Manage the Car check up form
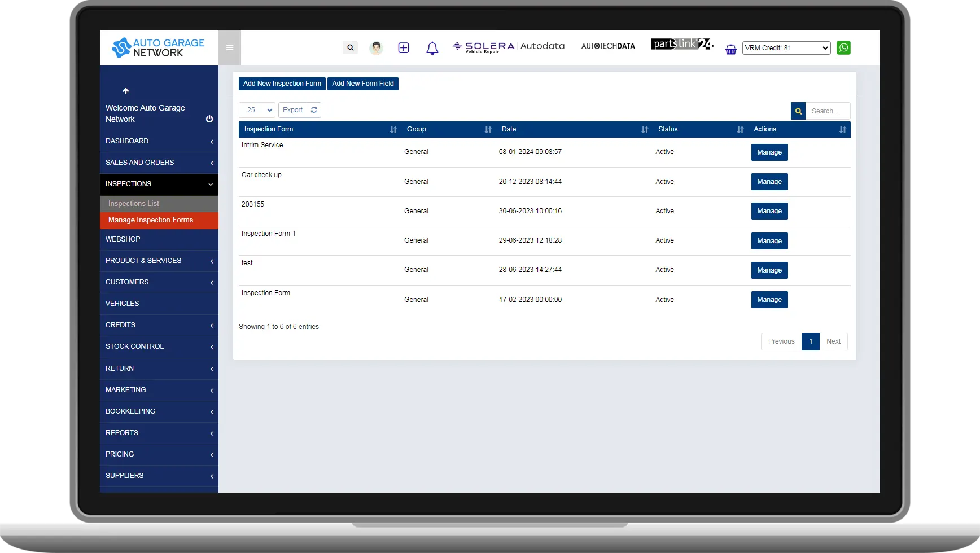Image resolution: width=980 pixels, height=553 pixels. [x=769, y=182]
